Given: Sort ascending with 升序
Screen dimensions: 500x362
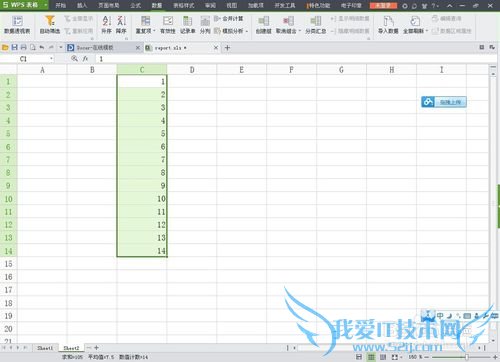Looking at the screenshot, I should (106, 25).
